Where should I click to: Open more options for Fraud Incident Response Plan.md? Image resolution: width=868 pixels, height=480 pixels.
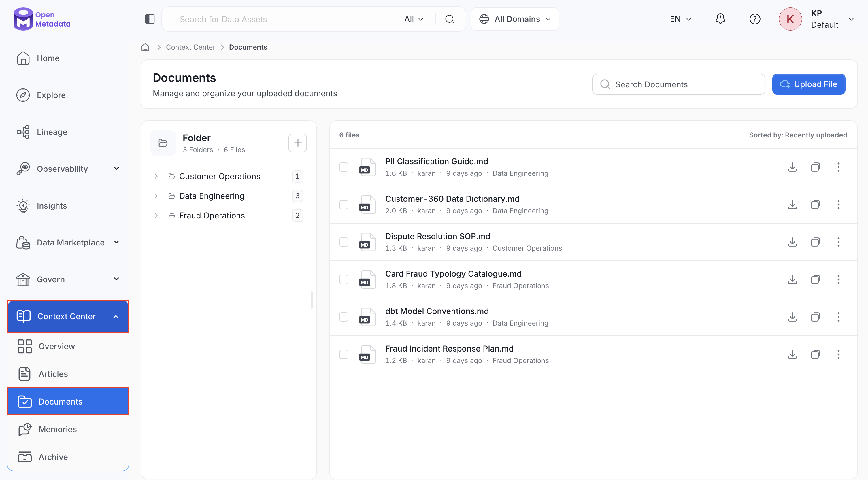tap(838, 354)
